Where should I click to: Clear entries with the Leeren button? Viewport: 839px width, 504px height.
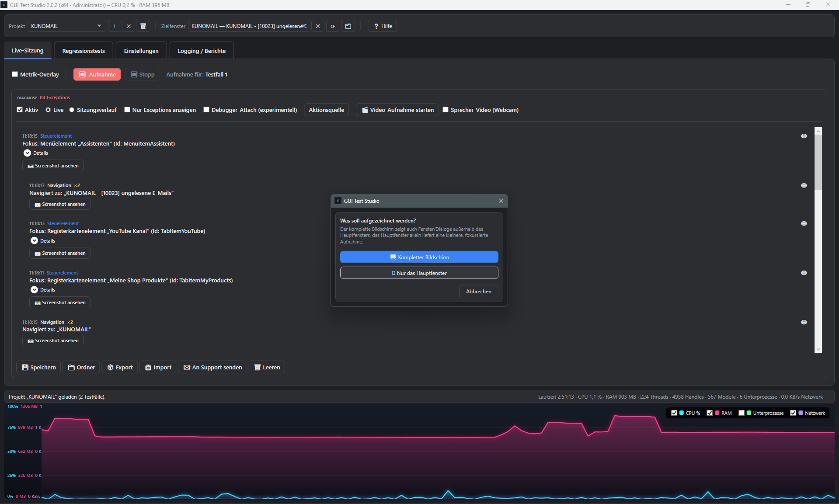[x=267, y=367]
